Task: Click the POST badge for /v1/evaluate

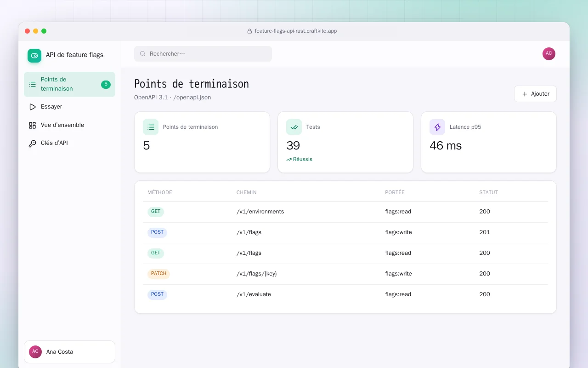Action: [x=157, y=295]
